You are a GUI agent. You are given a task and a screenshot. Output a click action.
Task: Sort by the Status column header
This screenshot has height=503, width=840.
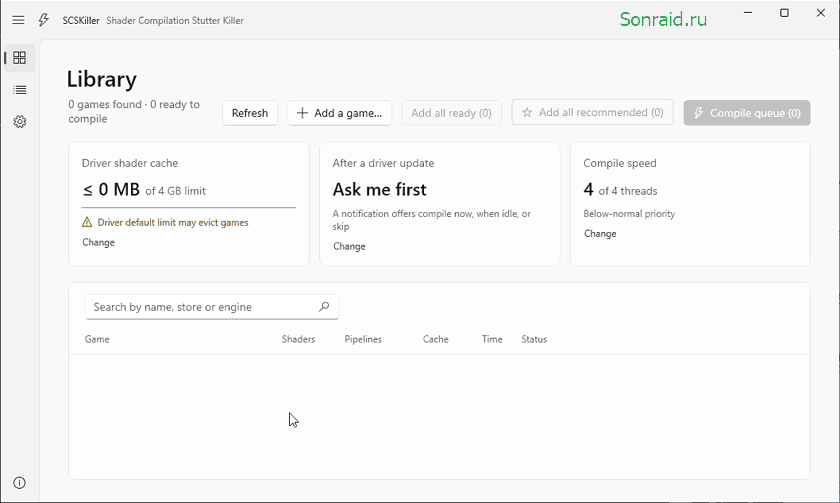(x=534, y=339)
